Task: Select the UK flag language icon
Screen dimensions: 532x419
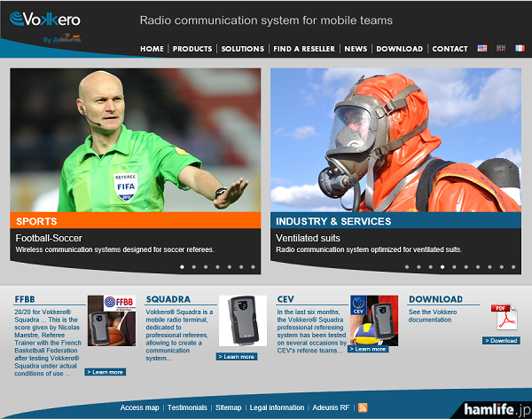Action: [501, 49]
